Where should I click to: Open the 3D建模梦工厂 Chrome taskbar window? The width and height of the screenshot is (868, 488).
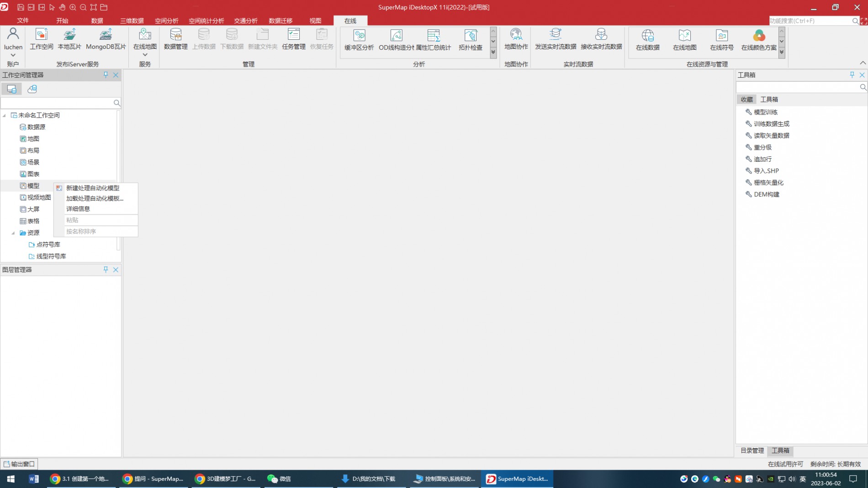[x=226, y=478]
